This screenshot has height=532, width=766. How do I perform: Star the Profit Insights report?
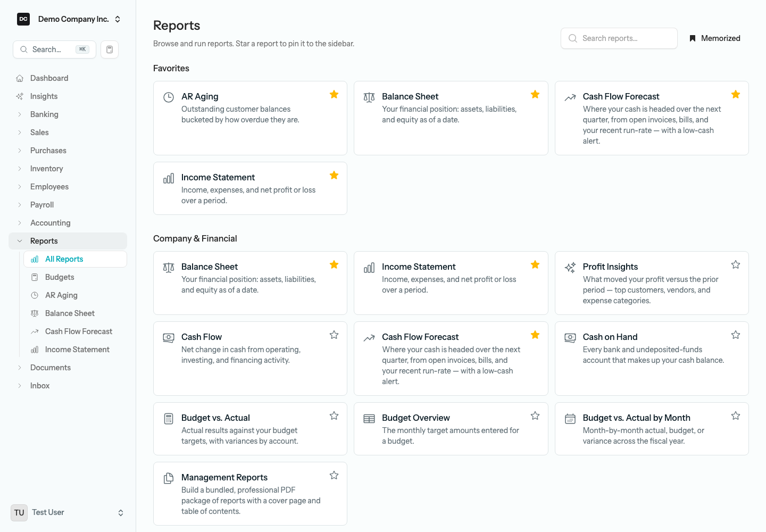click(736, 264)
